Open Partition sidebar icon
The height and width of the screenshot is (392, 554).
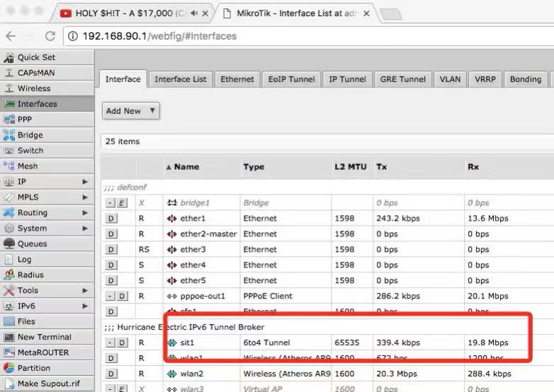(x=9, y=368)
